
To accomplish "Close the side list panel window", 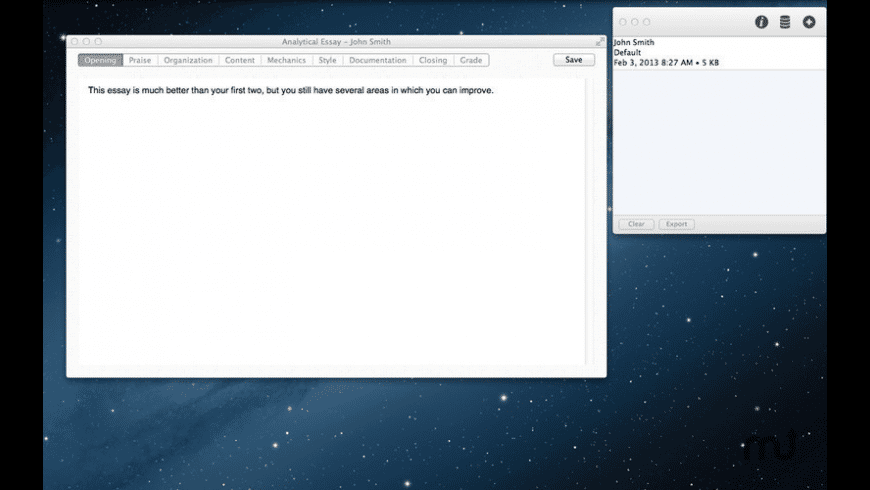I will point(623,22).
